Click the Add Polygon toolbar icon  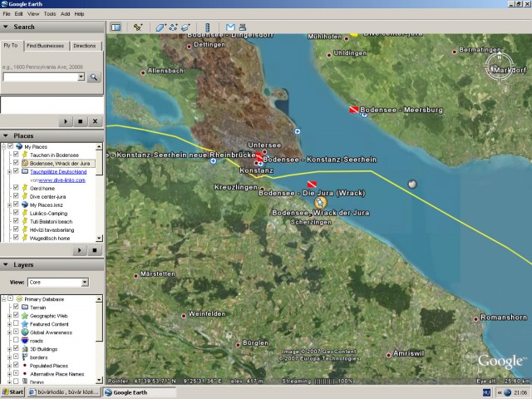[x=160, y=27]
